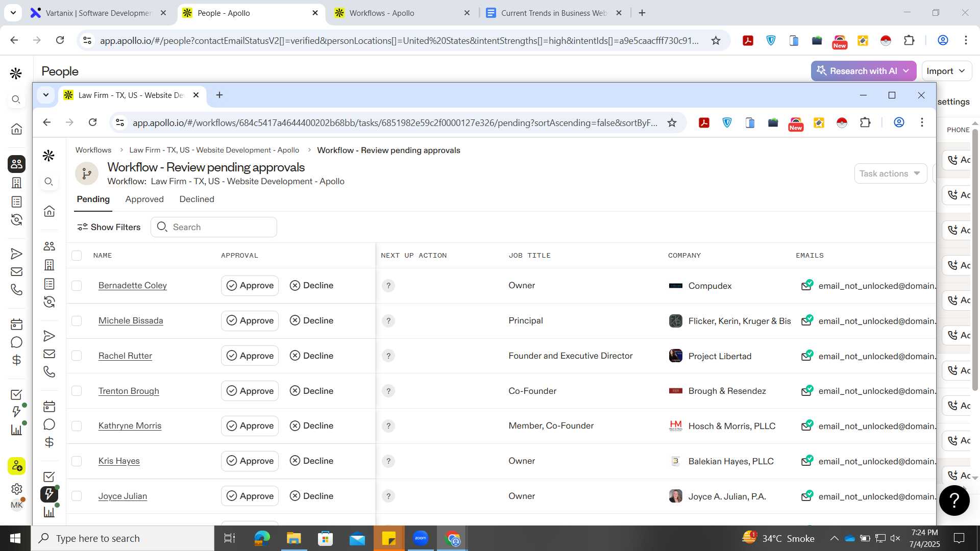Image resolution: width=980 pixels, height=551 pixels.
Task: Check the box for Trenton Brough
Action: coord(77,391)
